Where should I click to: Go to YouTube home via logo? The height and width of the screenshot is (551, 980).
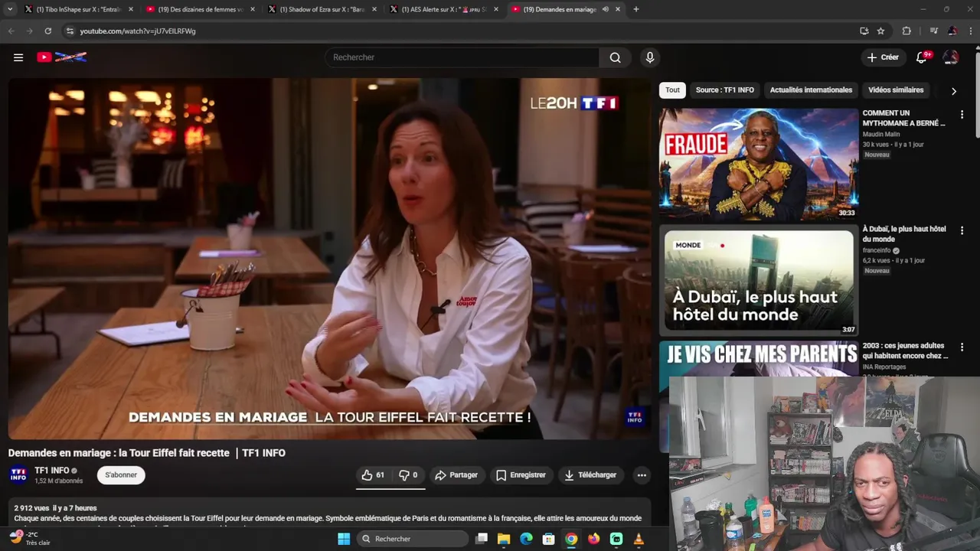62,57
